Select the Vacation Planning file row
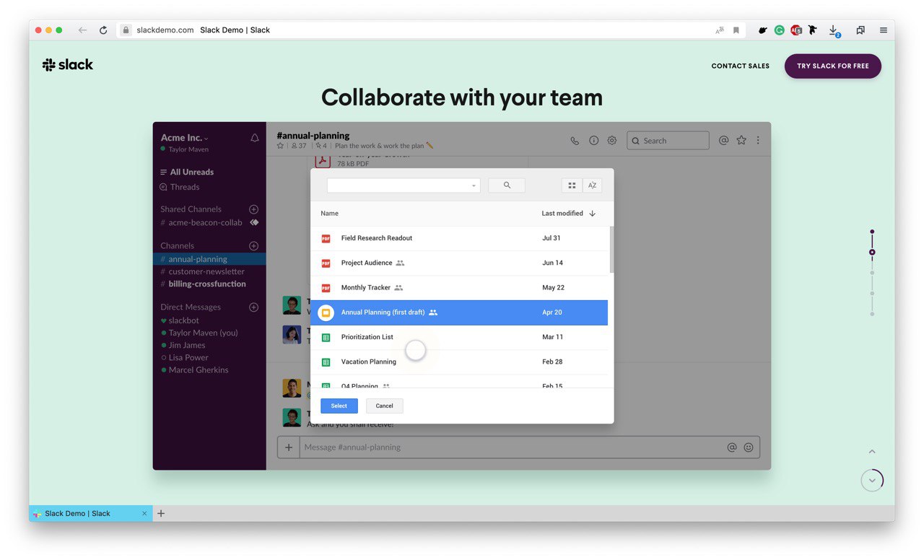Viewport: 924px width, 560px height. click(x=459, y=362)
